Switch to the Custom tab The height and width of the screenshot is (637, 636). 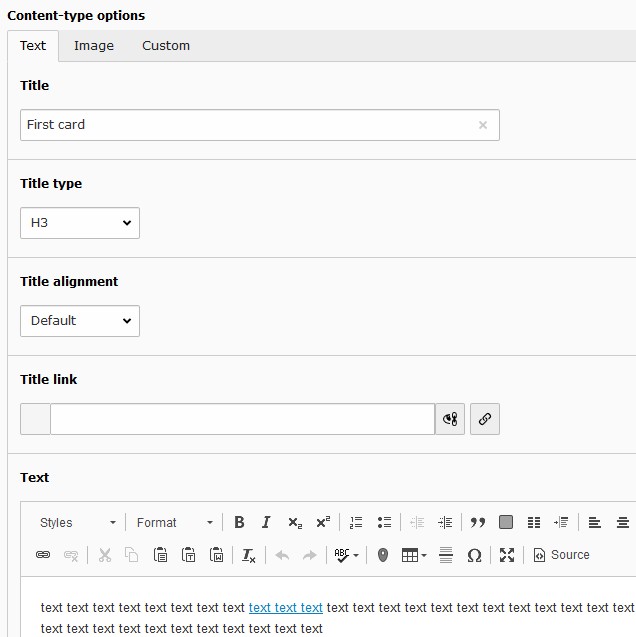coord(166,46)
